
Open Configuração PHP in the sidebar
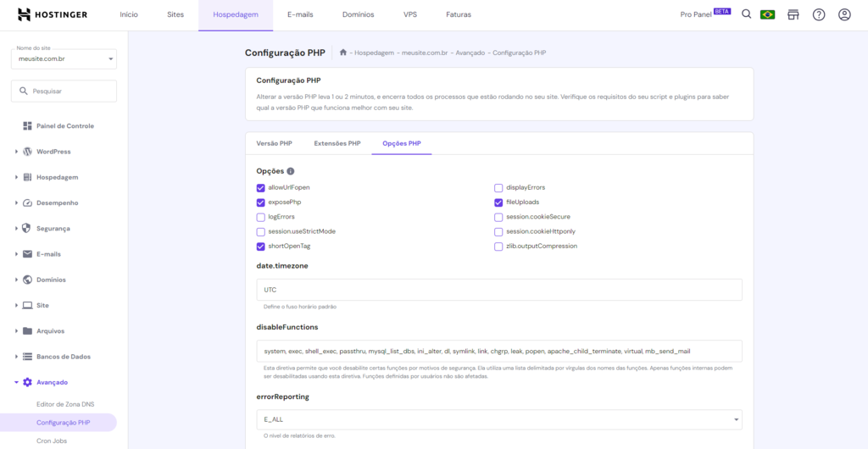pyautogui.click(x=58, y=423)
